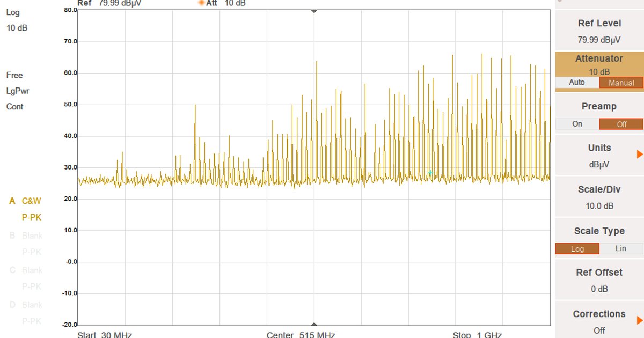Select trace C Blank
644x338 pixels.
(x=26, y=270)
